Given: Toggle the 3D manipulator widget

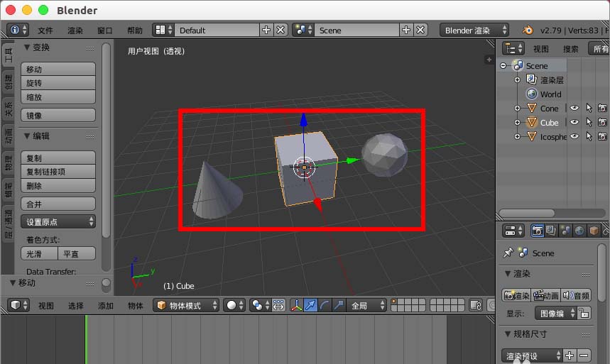Looking at the screenshot, I should coord(296,305).
